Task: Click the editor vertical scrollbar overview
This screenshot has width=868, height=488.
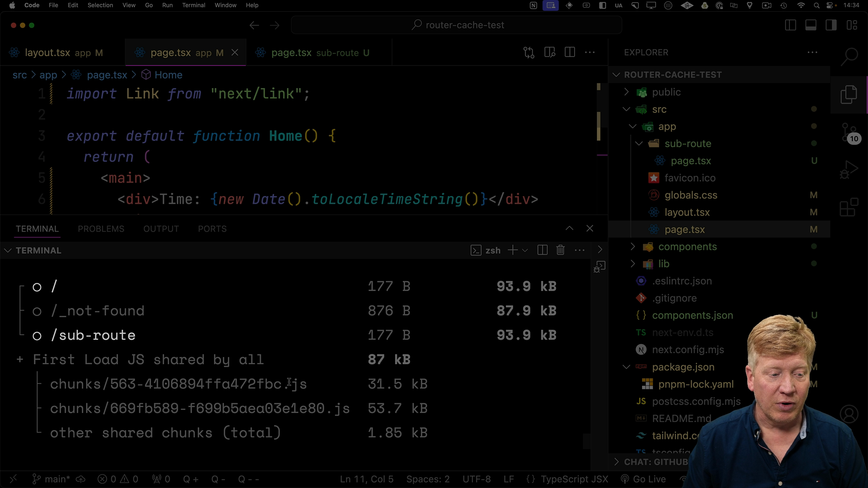Action: (x=601, y=149)
